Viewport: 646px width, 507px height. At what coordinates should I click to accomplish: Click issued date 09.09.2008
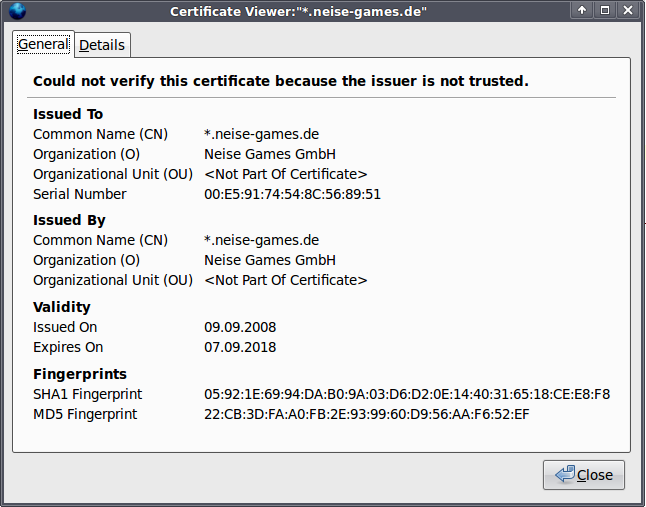(240, 327)
